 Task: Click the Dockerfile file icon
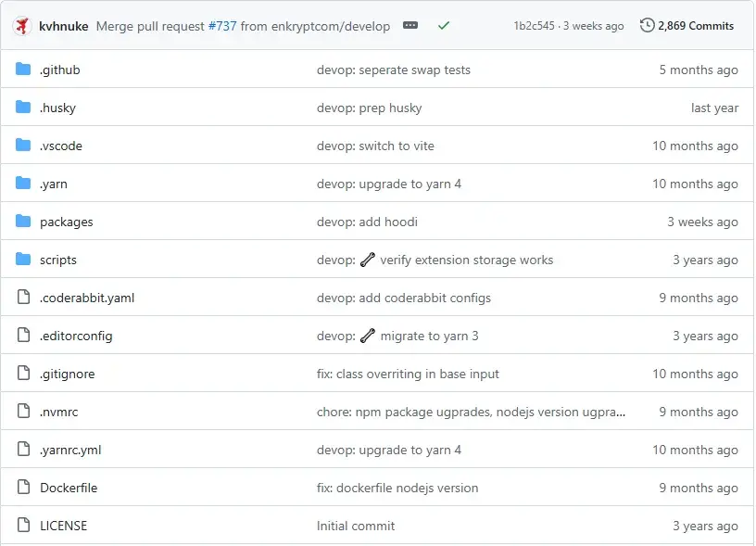[x=24, y=488]
